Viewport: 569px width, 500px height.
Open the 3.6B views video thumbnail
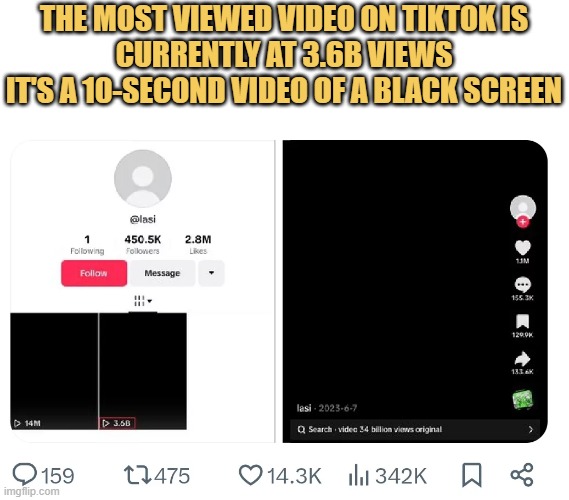click(143, 371)
